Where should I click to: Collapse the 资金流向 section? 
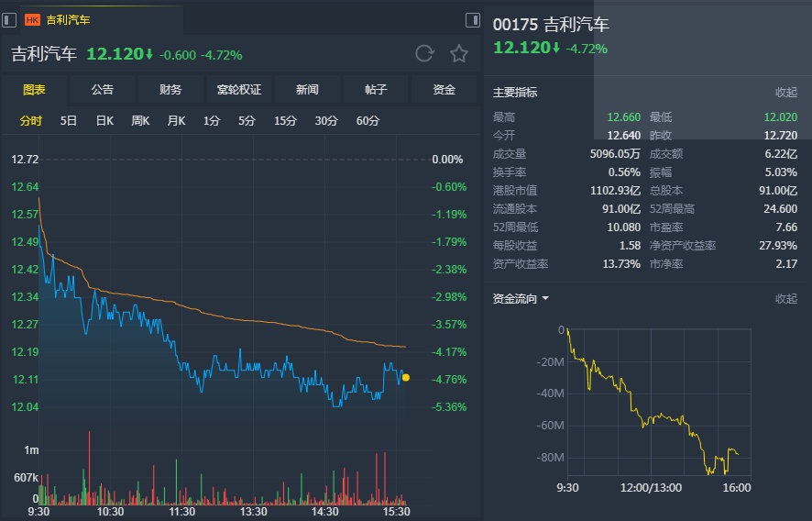point(786,298)
